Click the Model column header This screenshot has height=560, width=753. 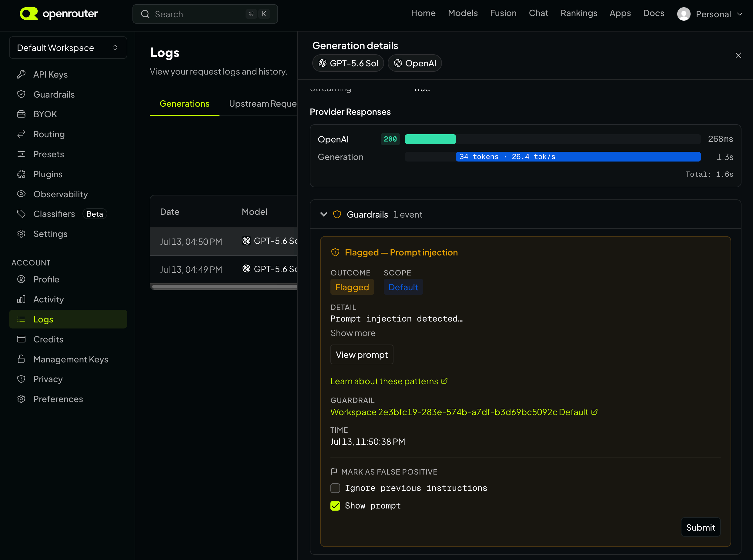point(254,212)
